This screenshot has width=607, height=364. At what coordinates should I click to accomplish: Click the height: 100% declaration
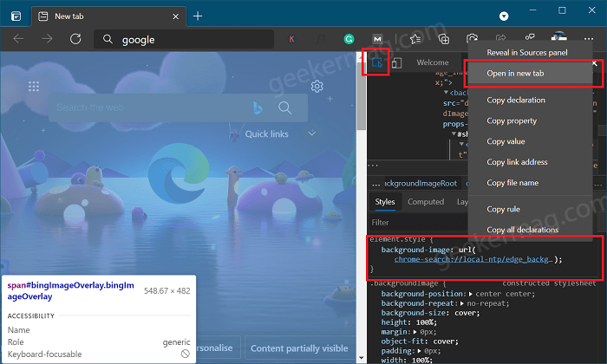408,322
